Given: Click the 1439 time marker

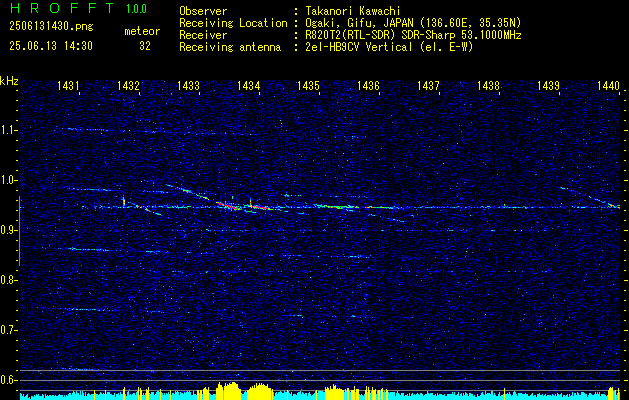Looking at the screenshot, I should (x=548, y=85).
